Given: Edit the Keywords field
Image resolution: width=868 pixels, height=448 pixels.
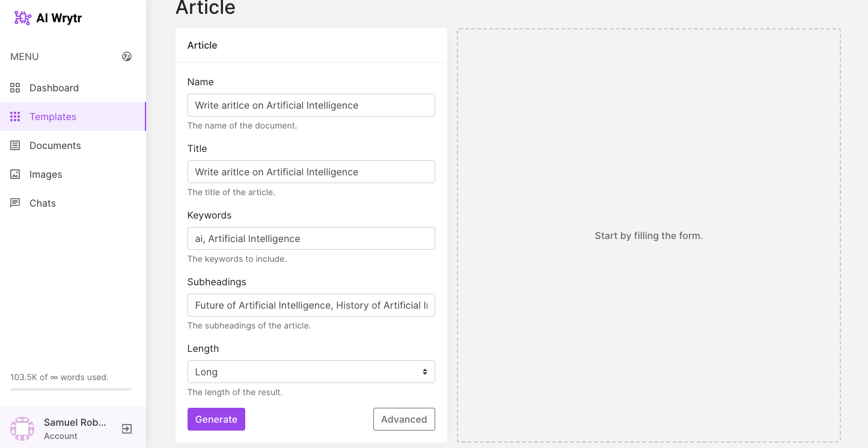Looking at the screenshot, I should pyautogui.click(x=311, y=238).
